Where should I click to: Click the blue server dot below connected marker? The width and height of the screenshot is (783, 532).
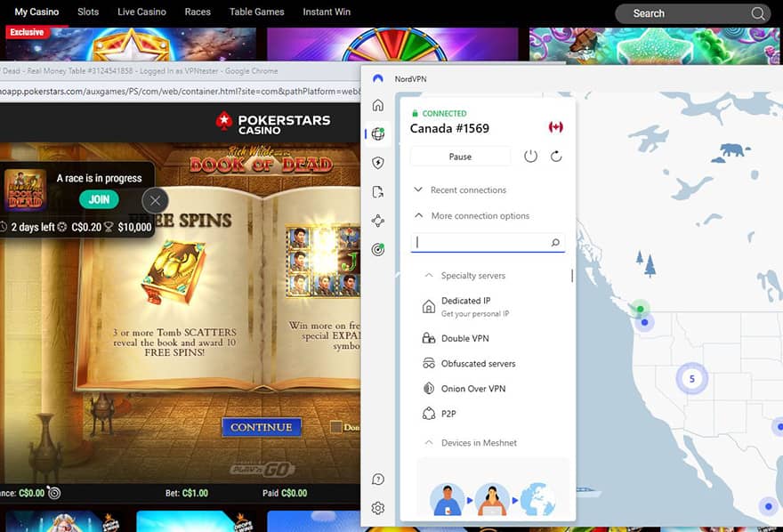(645, 322)
